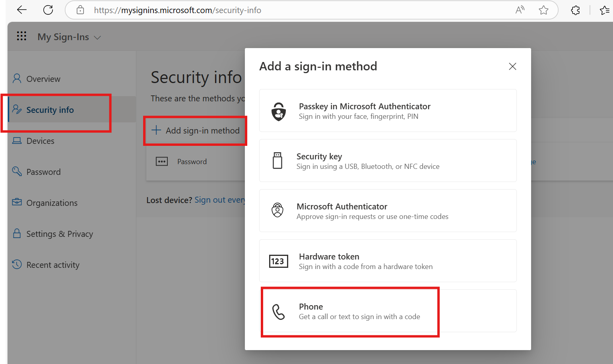Click the Organizations briefcase icon
The height and width of the screenshot is (364, 613).
16,202
